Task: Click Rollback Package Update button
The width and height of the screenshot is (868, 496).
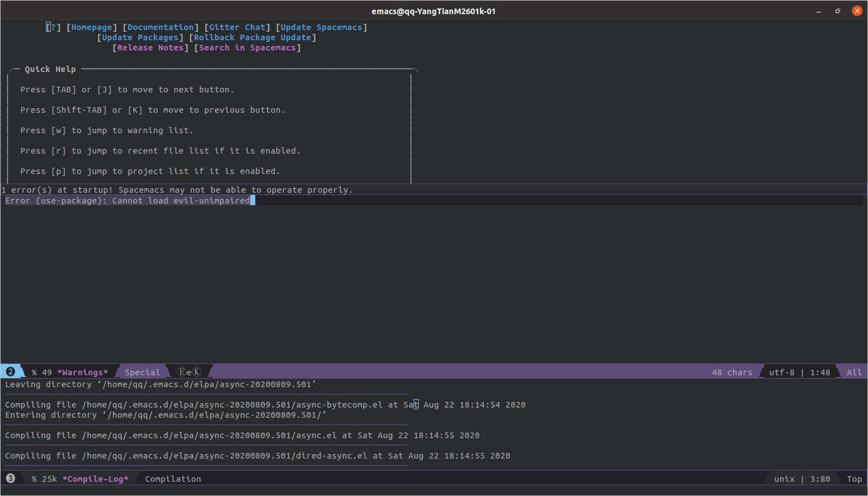Action: coord(252,37)
